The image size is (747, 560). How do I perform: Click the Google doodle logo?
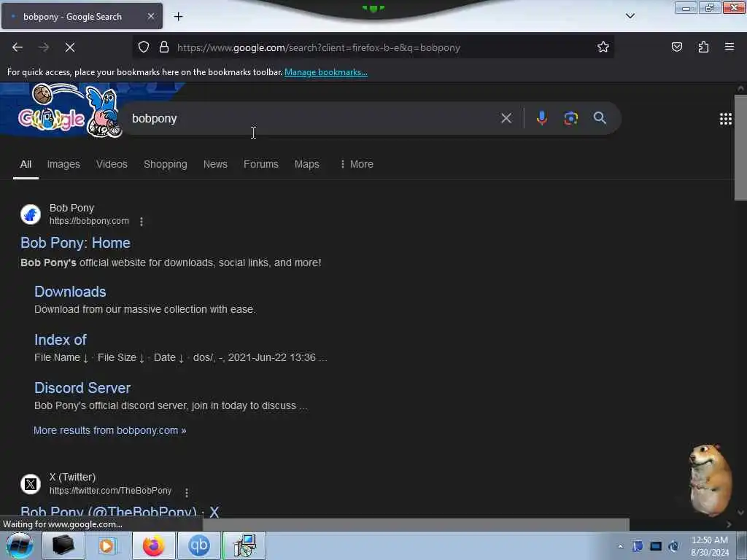click(x=69, y=111)
